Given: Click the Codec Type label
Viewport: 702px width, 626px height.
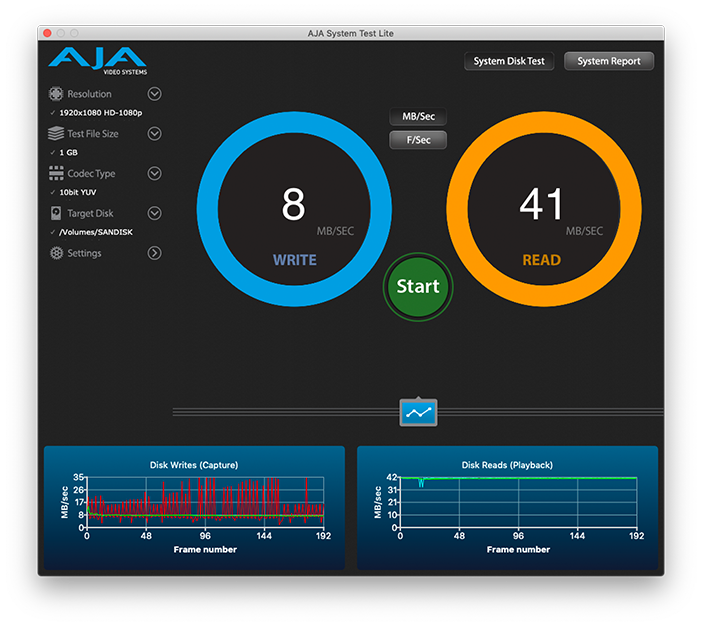Looking at the screenshot, I should (91, 173).
